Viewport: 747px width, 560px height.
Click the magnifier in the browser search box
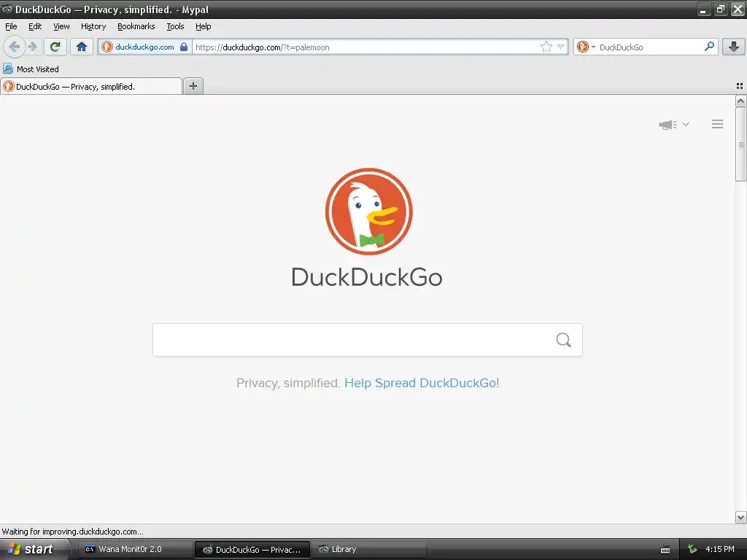pyautogui.click(x=709, y=47)
